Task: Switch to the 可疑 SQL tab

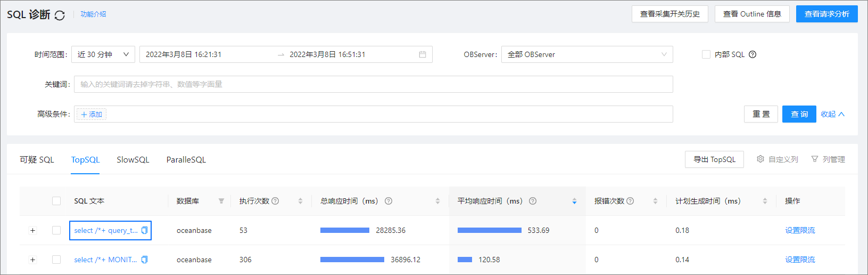Action: pos(37,159)
